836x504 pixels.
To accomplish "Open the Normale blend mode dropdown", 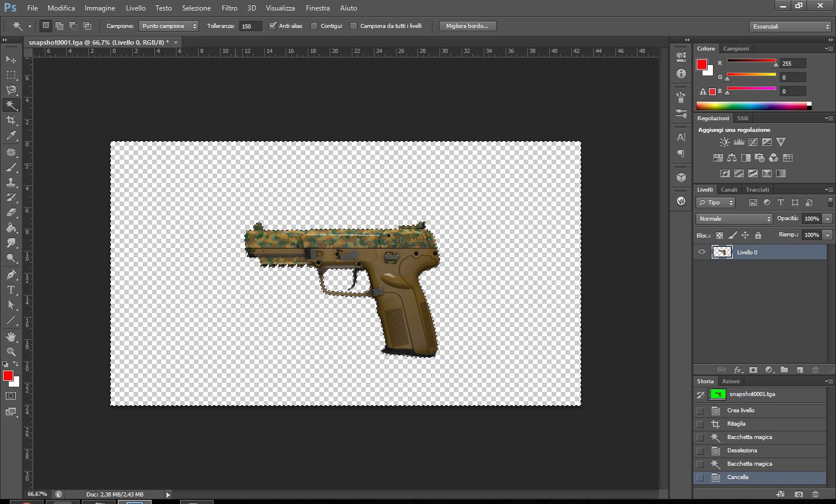I will 734,219.
